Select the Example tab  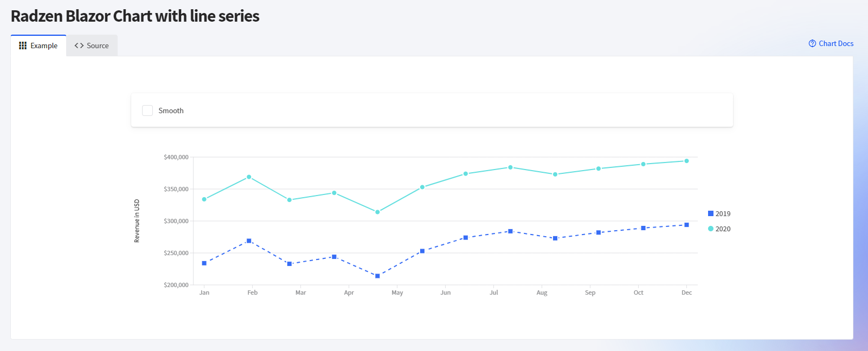tap(38, 46)
